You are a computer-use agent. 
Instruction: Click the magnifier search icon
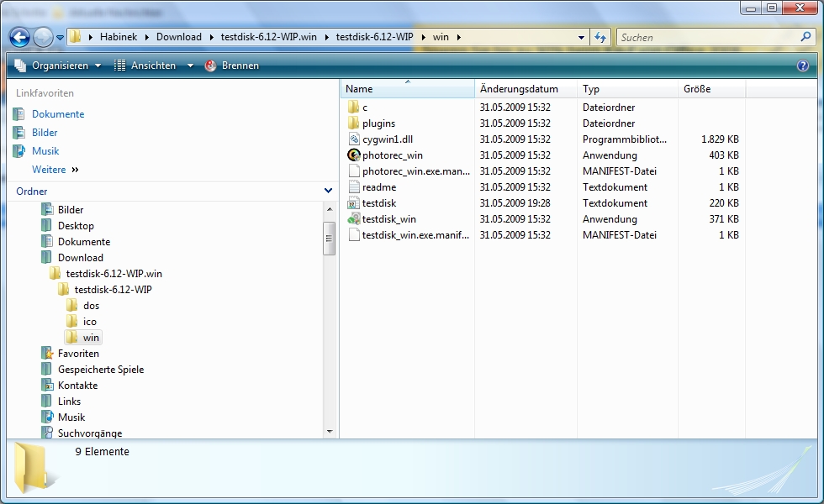(806, 37)
